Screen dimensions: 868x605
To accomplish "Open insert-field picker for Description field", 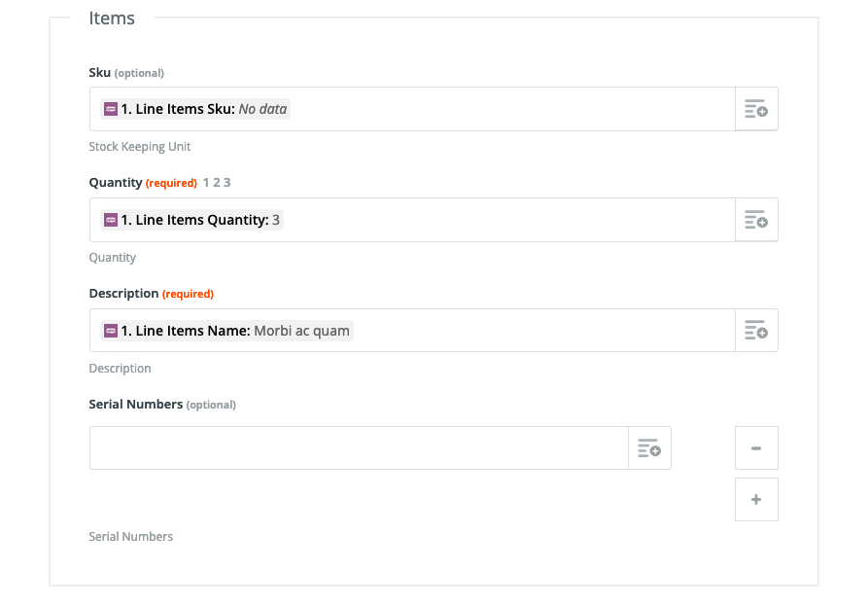I will (756, 330).
